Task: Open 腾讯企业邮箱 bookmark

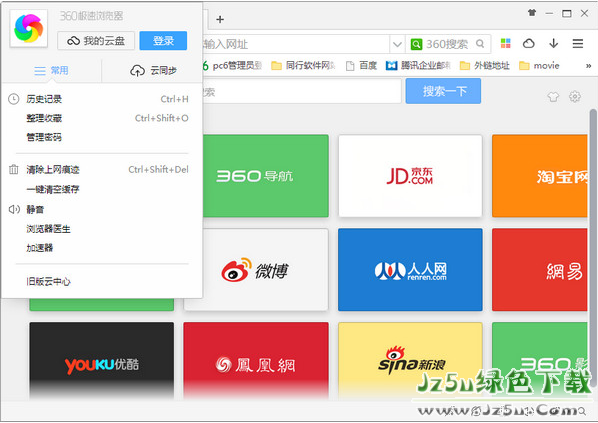Action: [418, 66]
